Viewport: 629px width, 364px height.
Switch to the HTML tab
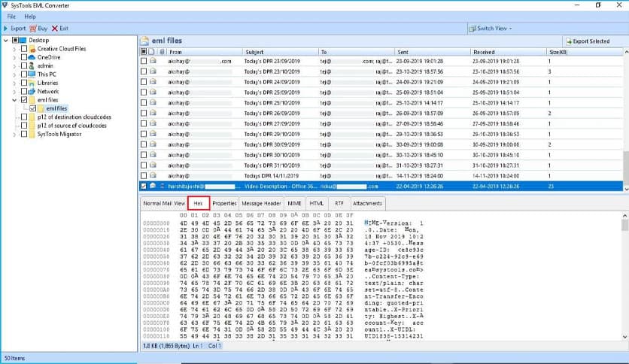317,203
